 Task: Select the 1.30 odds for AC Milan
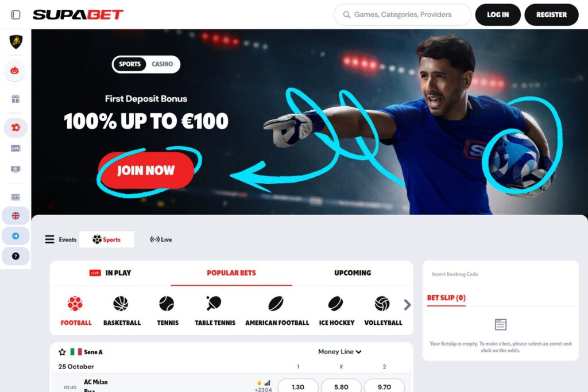click(x=298, y=386)
